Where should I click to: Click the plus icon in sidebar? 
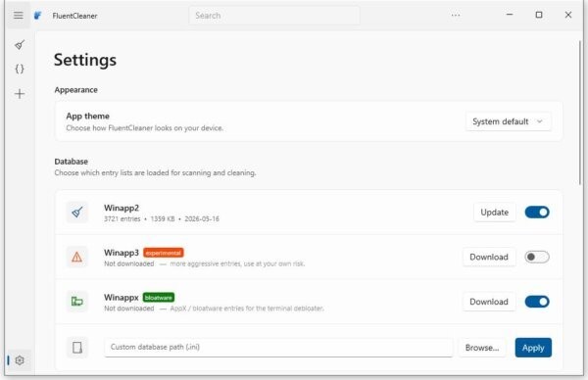coord(20,94)
